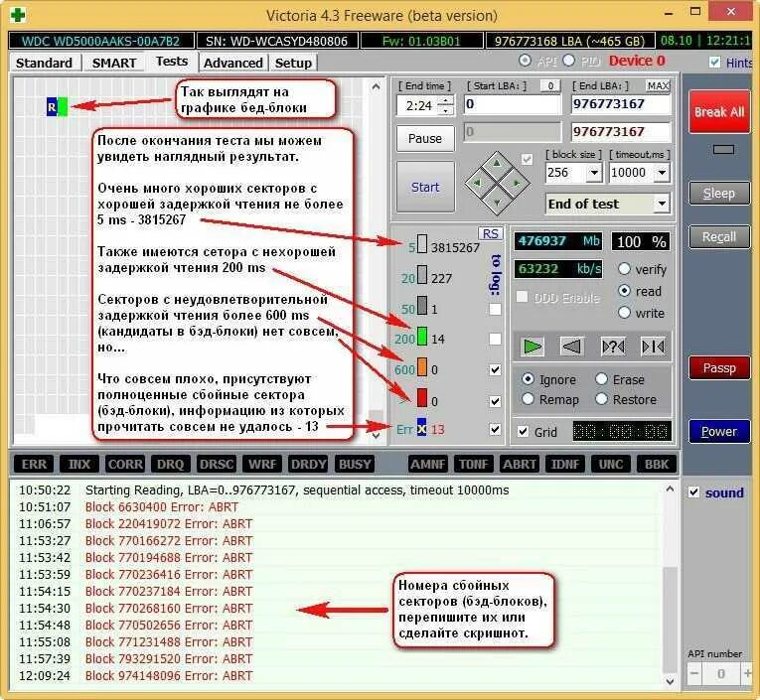Select the API access mode radio
This screenshot has height=700, width=760.
pos(525,61)
